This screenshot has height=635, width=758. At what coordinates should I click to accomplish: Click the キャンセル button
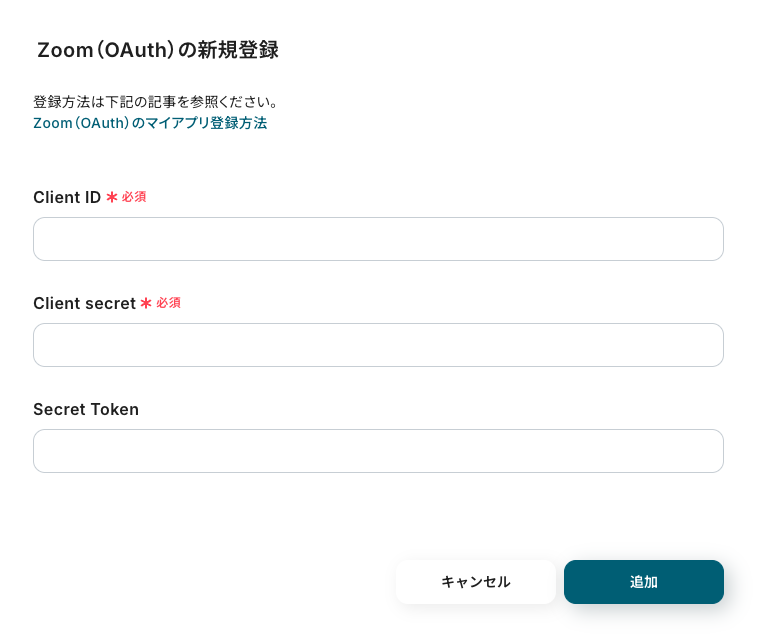[476, 582]
